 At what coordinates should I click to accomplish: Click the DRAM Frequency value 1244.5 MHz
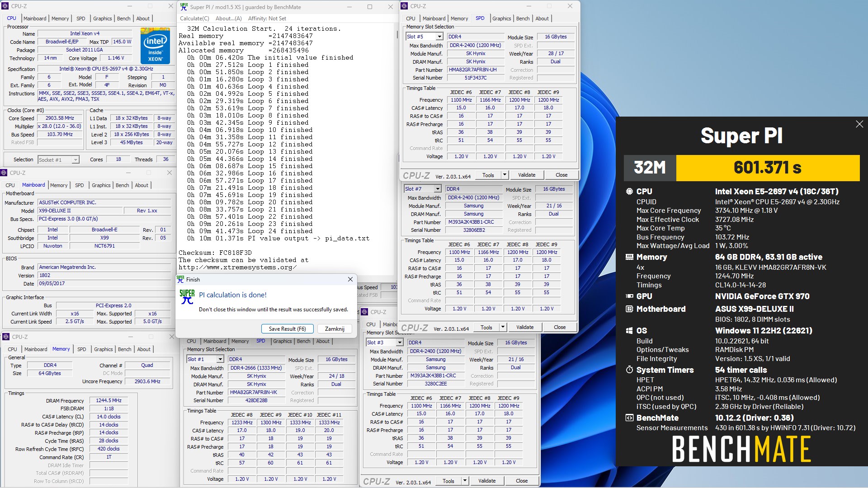109,400
